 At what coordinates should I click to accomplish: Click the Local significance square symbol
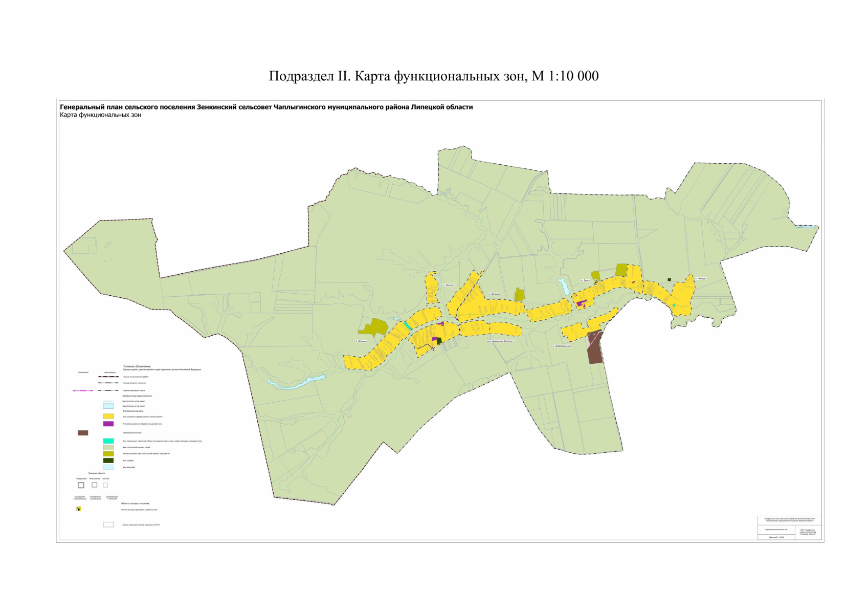[x=105, y=485]
